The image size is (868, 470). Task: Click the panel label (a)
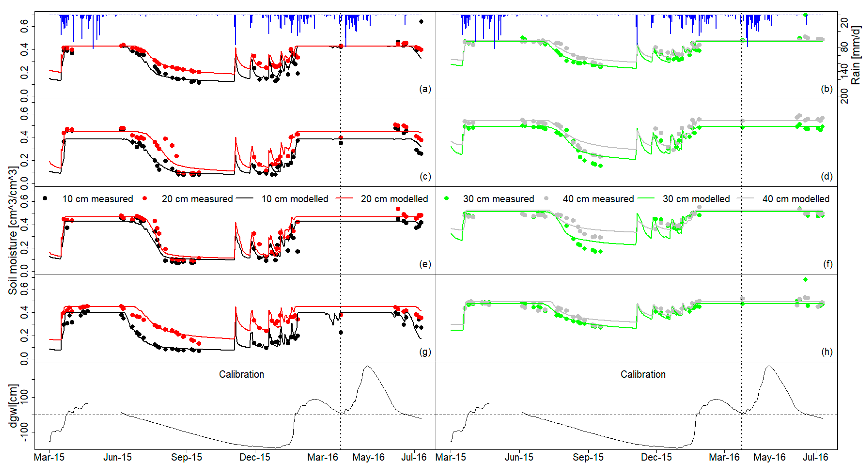425,89
